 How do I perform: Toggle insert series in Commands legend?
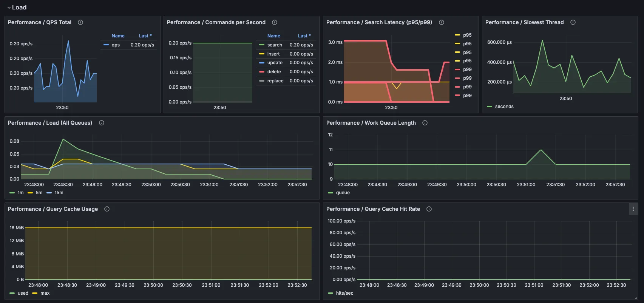273,54
